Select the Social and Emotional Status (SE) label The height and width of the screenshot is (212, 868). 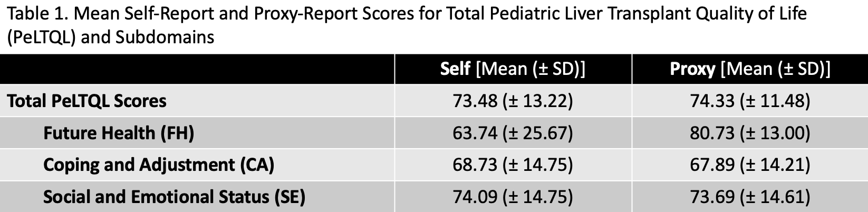[x=174, y=197]
